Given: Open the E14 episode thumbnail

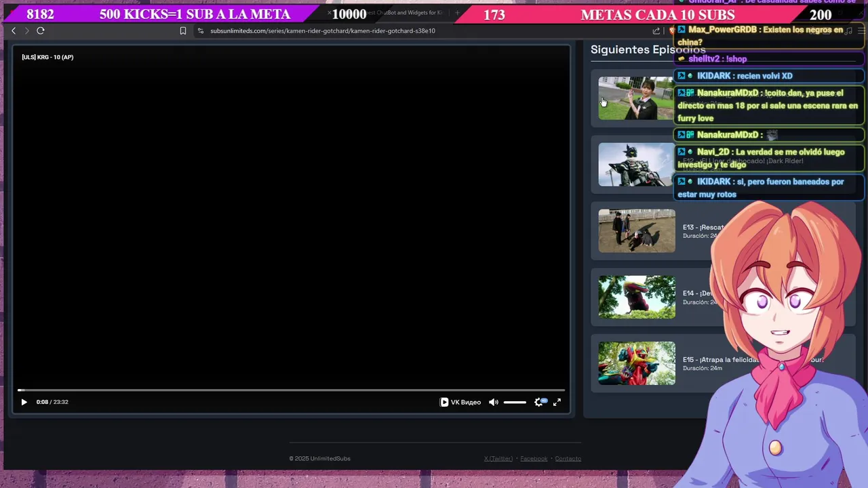Looking at the screenshot, I should pos(637,297).
